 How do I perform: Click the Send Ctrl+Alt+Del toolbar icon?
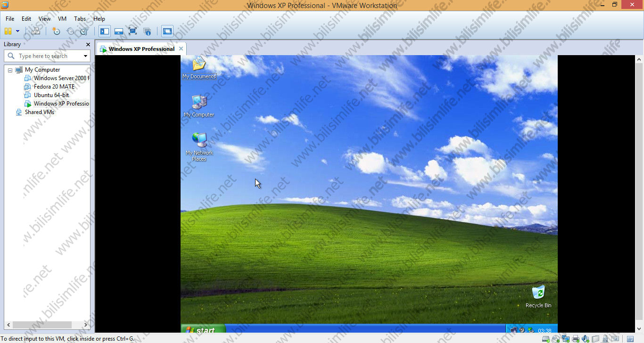(36, 31)
